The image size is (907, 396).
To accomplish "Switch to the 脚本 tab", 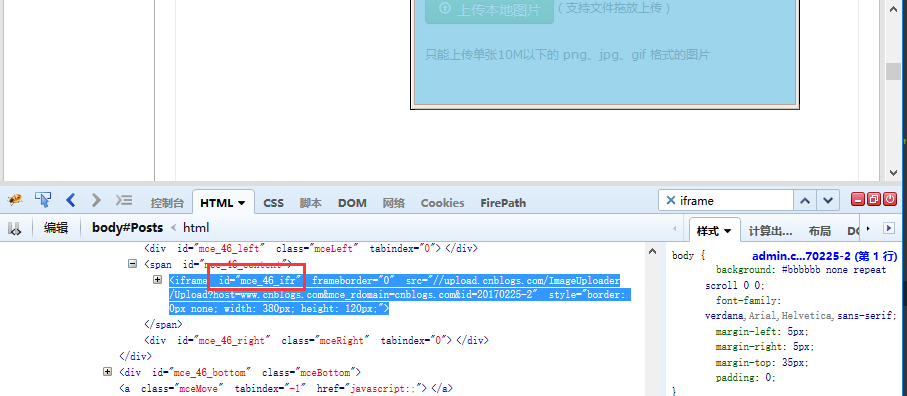I will [311, 203].
